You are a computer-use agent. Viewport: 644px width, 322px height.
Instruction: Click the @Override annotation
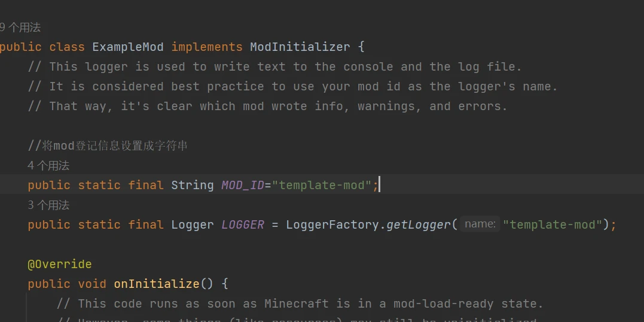(x=60, y=264)
